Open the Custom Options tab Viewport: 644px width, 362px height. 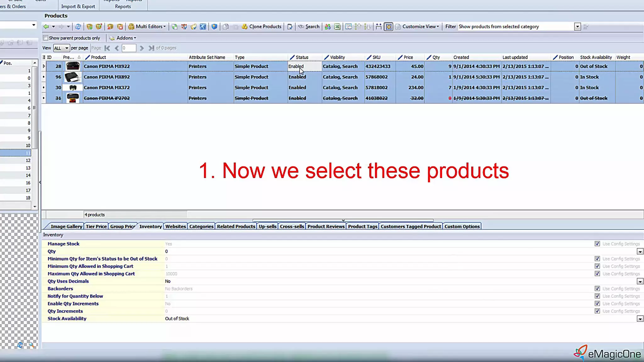click(x=462, y=226)
